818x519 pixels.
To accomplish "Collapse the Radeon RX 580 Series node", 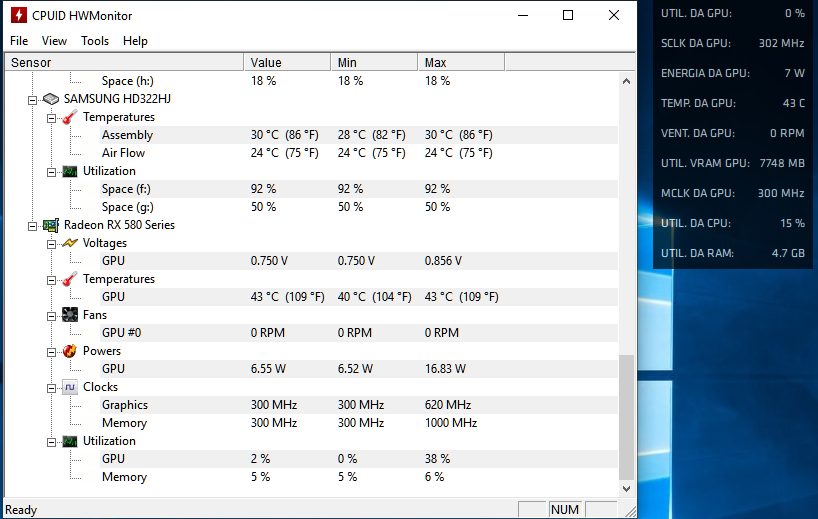I will tap(32, 225).
